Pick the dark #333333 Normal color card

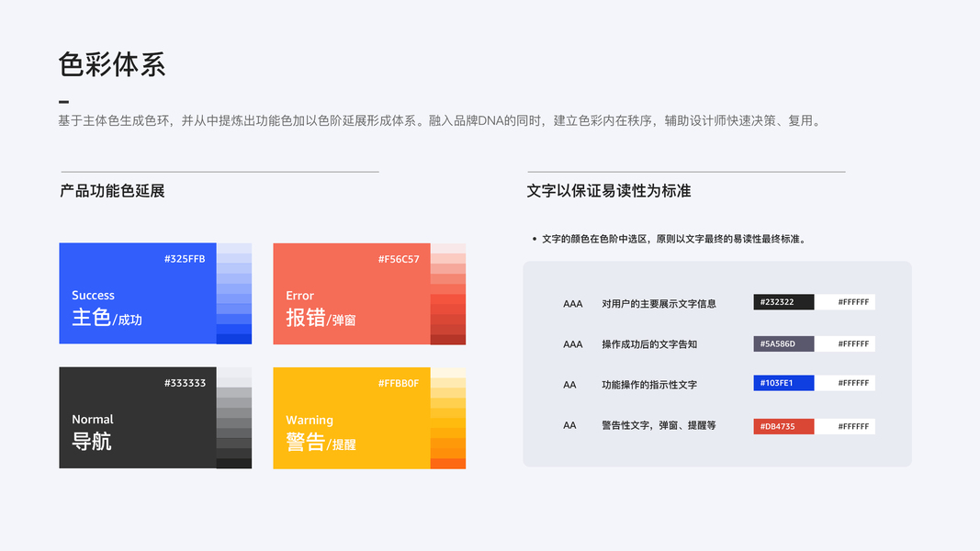tap(138, 417)
